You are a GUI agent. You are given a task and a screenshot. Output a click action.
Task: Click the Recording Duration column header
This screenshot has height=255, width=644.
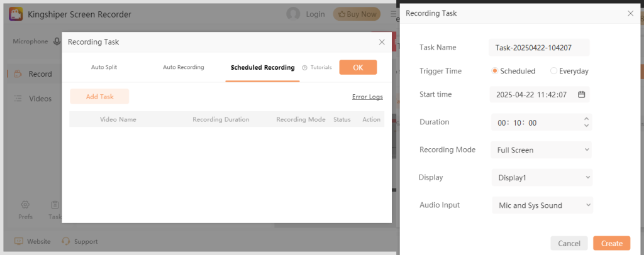[221, 120]
